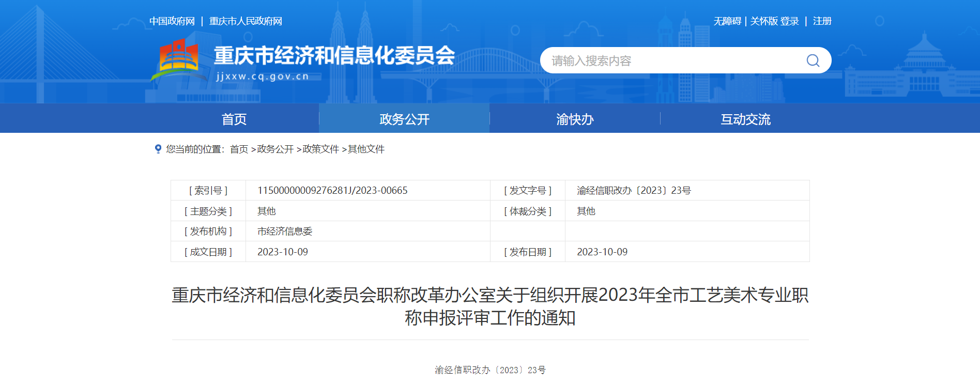Click the 登录 login link

click(x=789, y=21)
